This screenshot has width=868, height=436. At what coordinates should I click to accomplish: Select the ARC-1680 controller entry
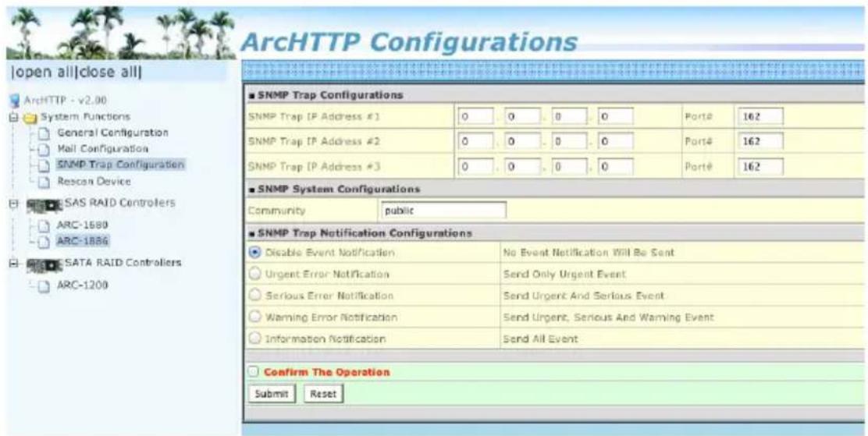pos(83,225)
